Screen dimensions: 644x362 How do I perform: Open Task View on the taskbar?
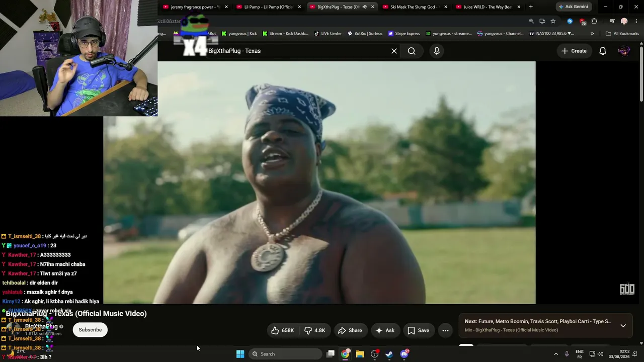331,354
